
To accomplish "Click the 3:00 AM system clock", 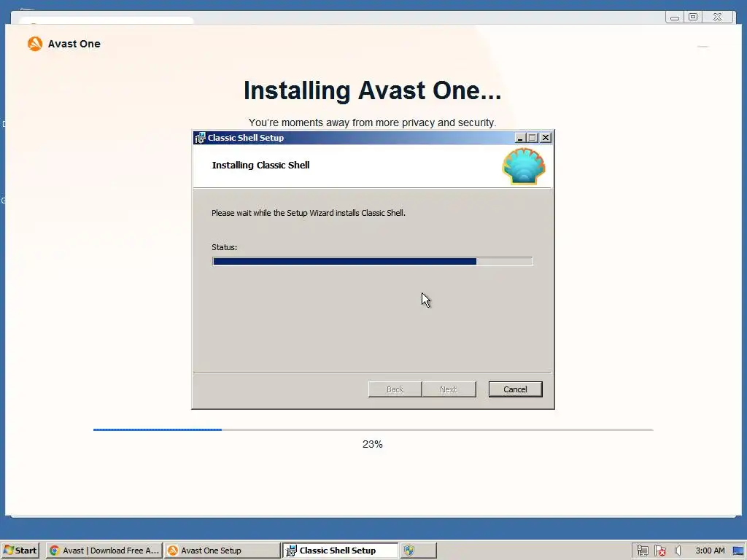I will pyautogui.click(x=710, y=551).
